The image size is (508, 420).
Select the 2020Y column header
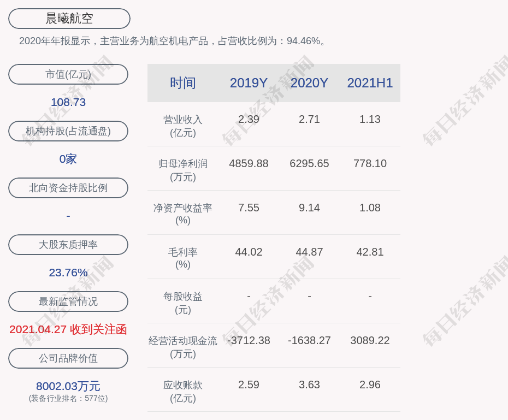click(x=309, y=83)
